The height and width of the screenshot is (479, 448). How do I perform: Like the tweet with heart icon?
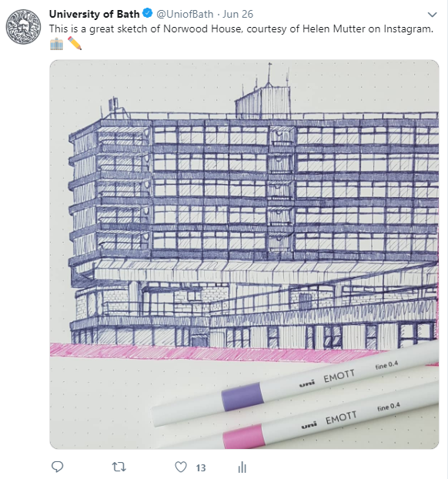coord(180,467)
